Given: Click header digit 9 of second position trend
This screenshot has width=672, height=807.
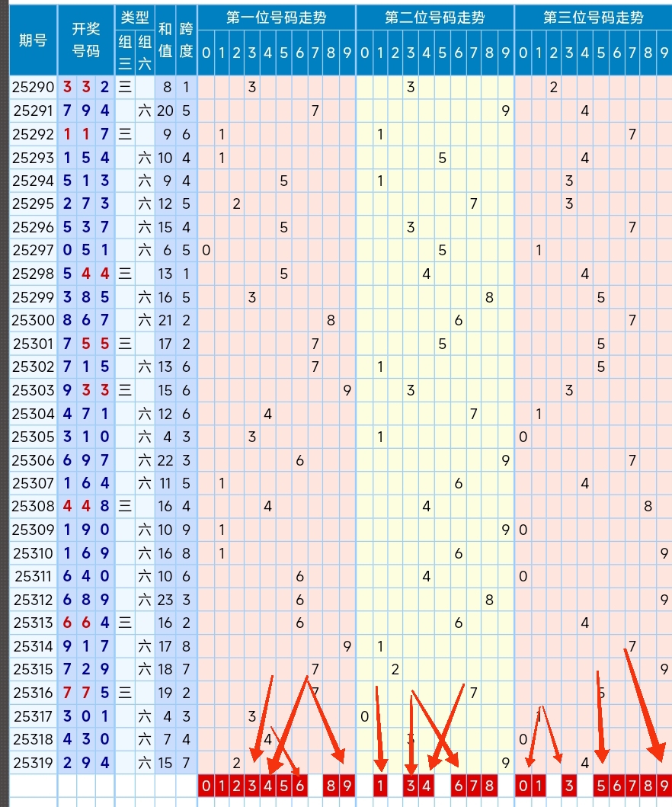Looking at the screenshot, I should 506,53.
